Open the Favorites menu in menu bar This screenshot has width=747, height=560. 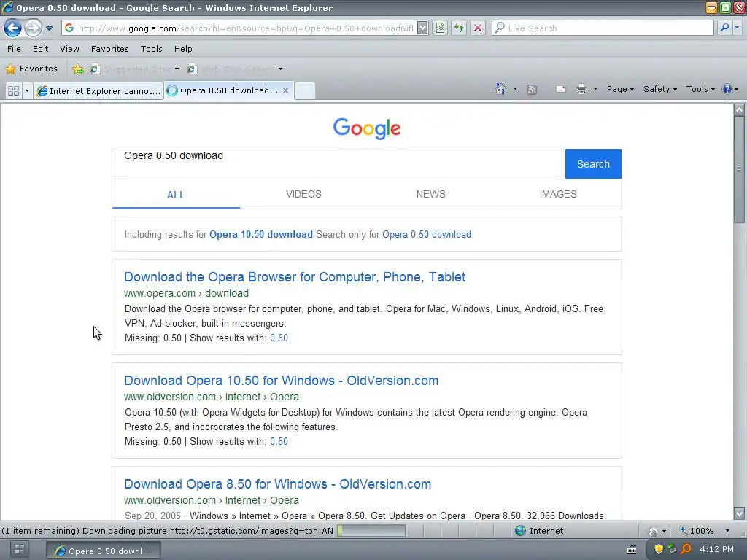110,49
